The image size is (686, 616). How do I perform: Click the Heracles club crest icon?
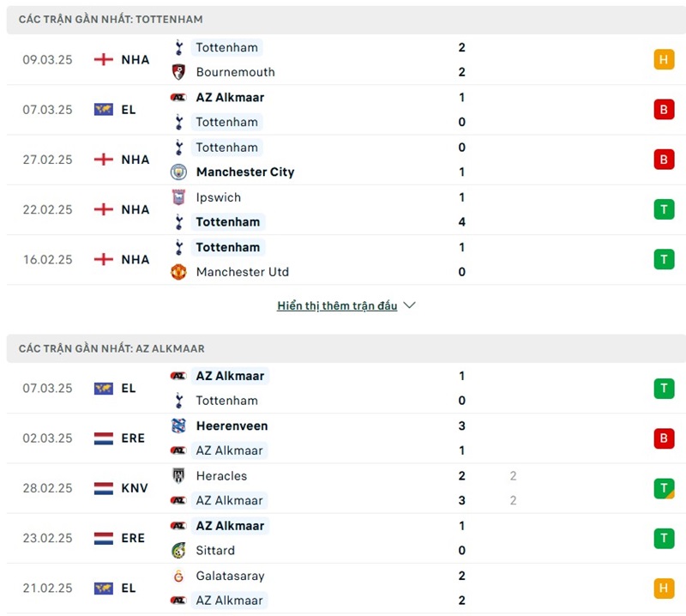(x=178, y=476)
